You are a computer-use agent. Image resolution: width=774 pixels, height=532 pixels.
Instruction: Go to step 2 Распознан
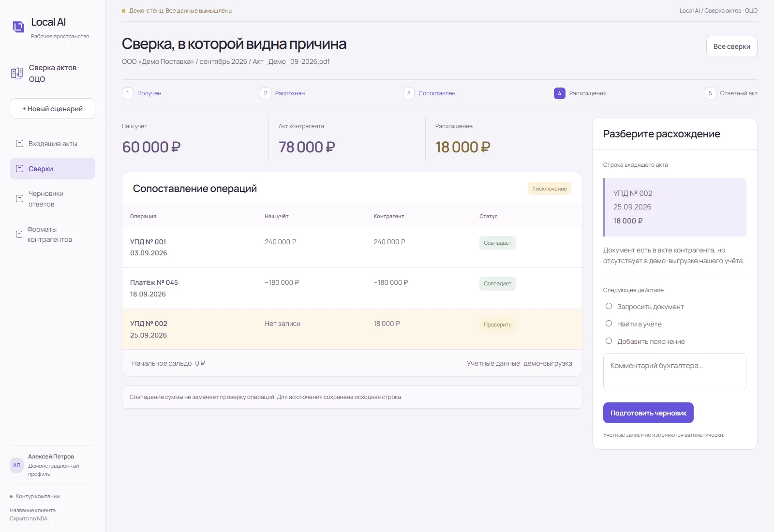(283, 93)
